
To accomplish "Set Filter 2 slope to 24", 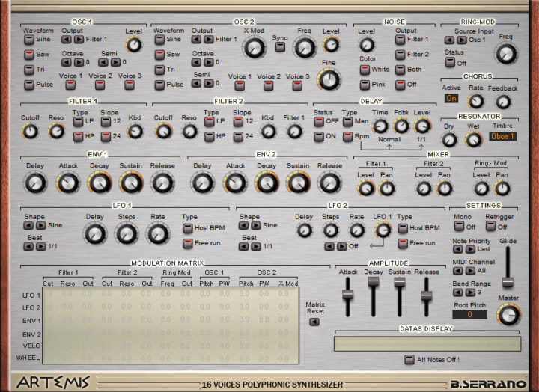I will click(x=239, y=136).
